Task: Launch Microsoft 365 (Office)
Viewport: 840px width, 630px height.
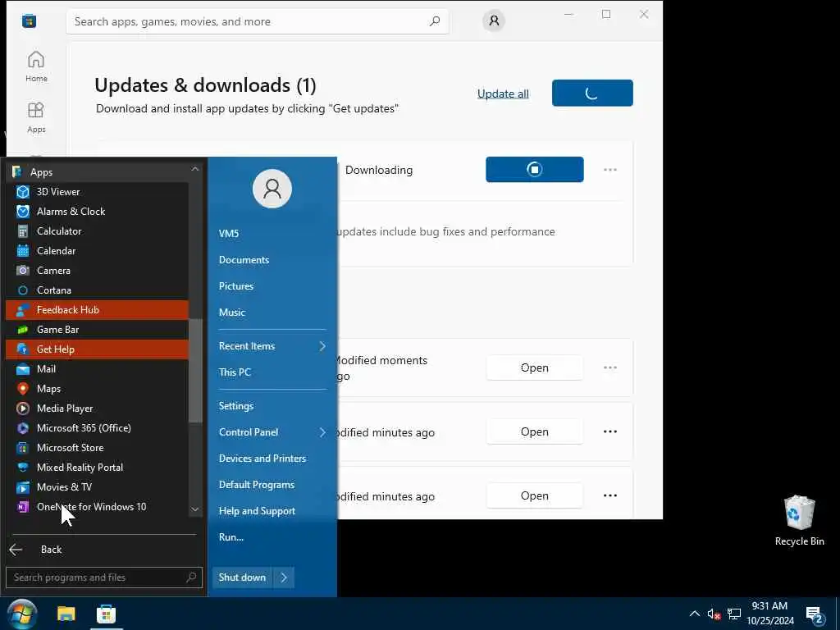Action: 97,428
